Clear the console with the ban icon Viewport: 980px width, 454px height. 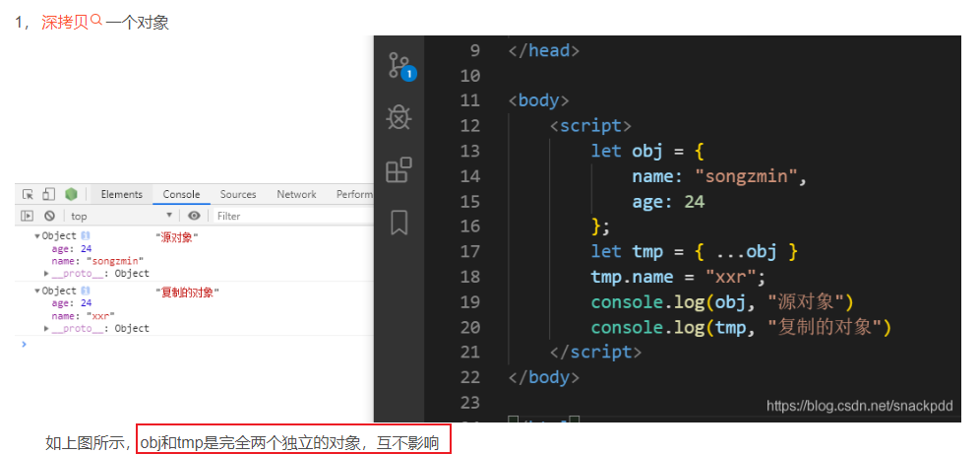pos(49,216)
